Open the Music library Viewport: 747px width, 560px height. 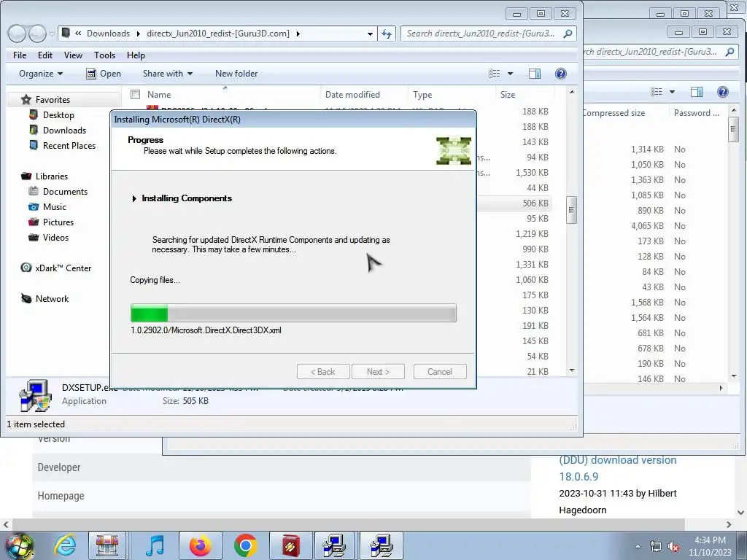54,206
